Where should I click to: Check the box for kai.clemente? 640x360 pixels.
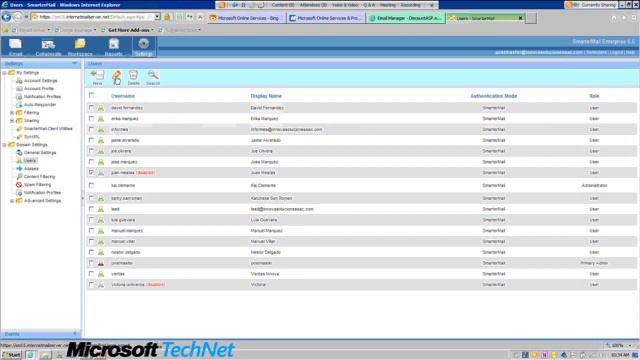91,185
